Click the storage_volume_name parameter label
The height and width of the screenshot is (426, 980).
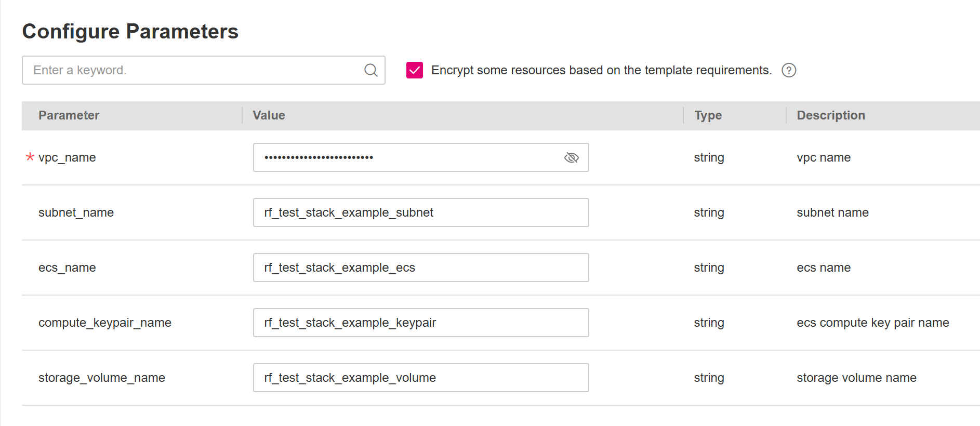pos(102,378)
